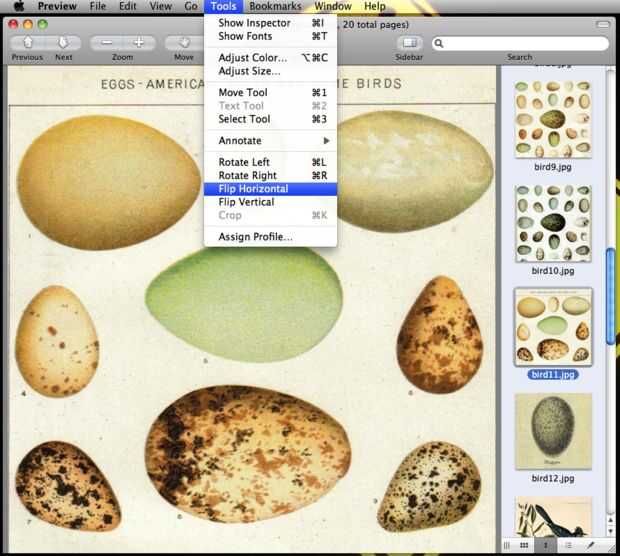Select the bird10.jpg thumbnail in the sidebar

coord(553,223)
